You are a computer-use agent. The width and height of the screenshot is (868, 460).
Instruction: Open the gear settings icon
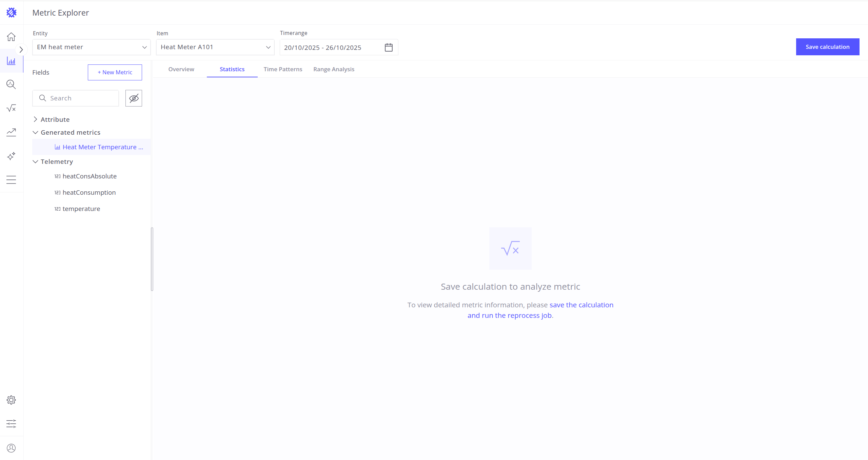point(11,400)
